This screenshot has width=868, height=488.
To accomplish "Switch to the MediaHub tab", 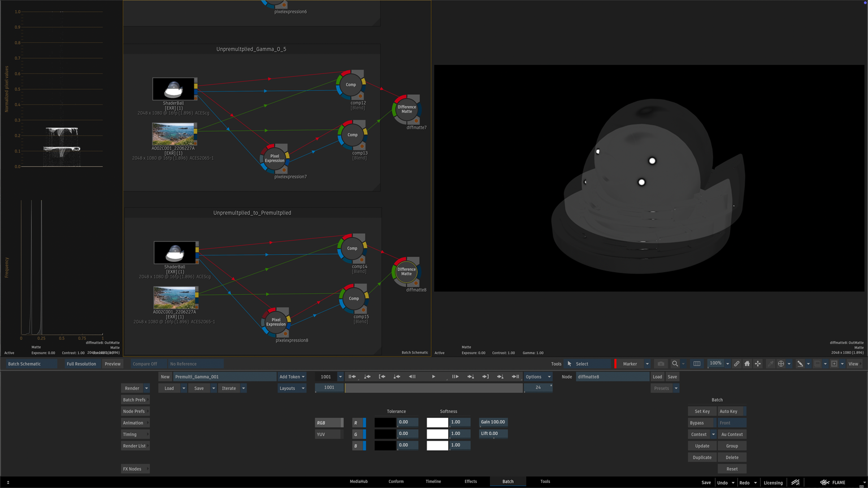I will [x=359, y=482].
